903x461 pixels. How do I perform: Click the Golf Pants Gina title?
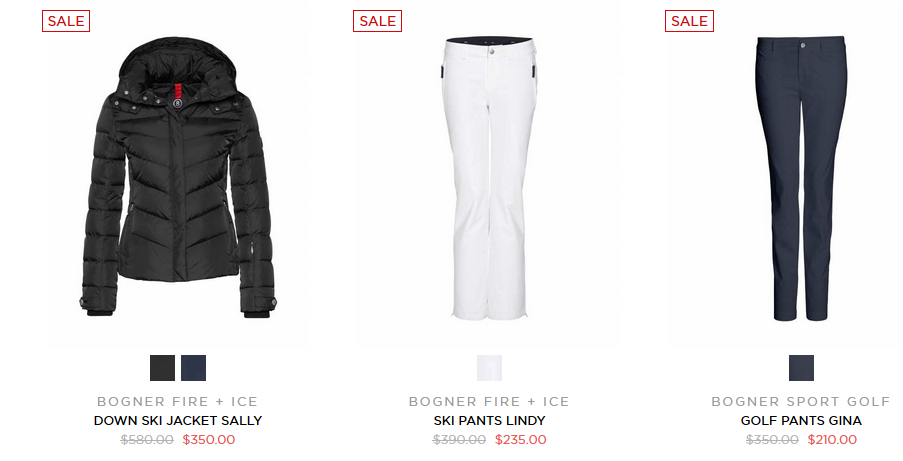tap(801, 421)
